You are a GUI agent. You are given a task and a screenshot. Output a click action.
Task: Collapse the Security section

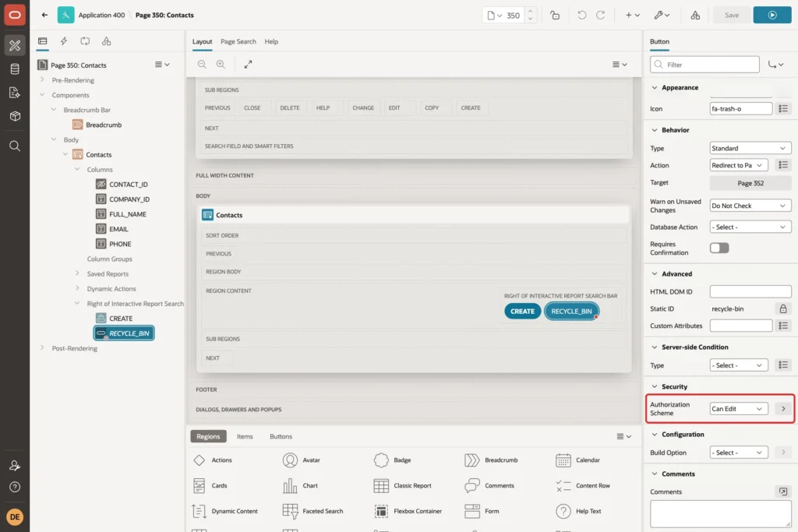655,386
